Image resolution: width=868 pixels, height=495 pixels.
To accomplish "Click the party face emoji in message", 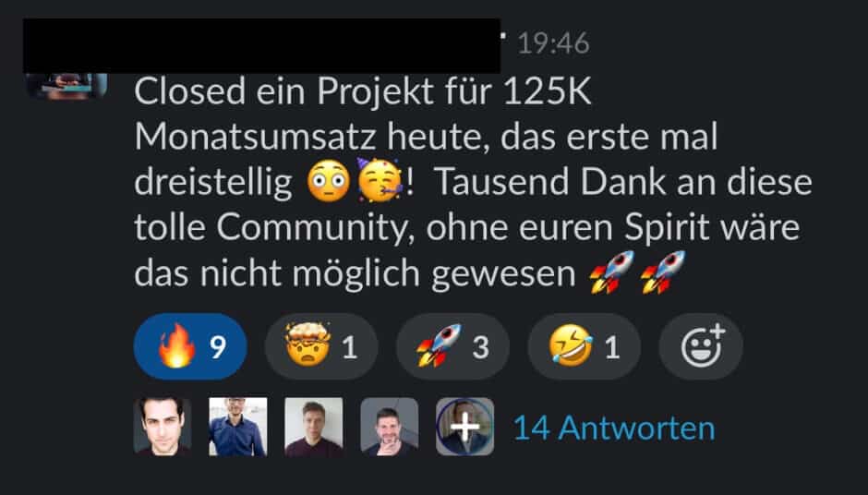I will 380,181.
